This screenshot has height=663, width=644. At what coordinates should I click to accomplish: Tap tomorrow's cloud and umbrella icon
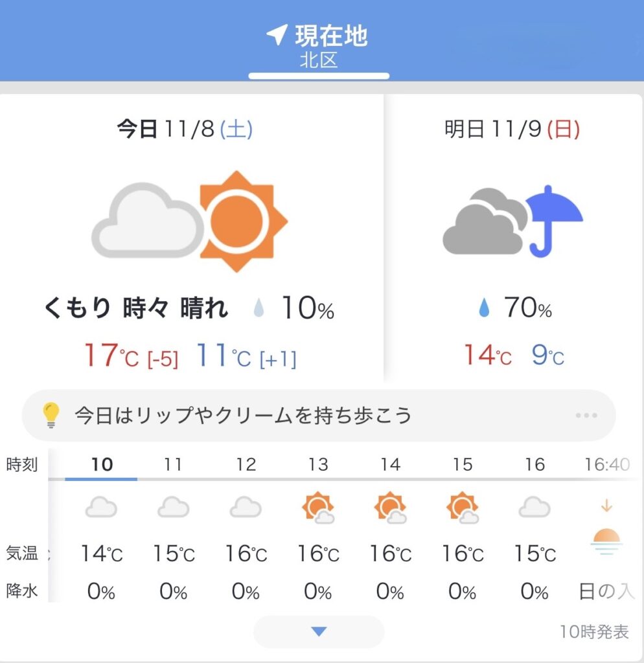coord(512,222)
